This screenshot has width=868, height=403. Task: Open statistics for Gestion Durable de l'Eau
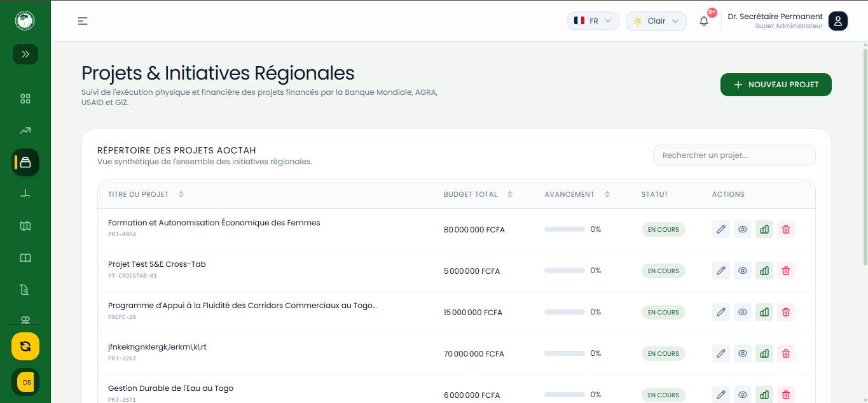tap(764, 395)
